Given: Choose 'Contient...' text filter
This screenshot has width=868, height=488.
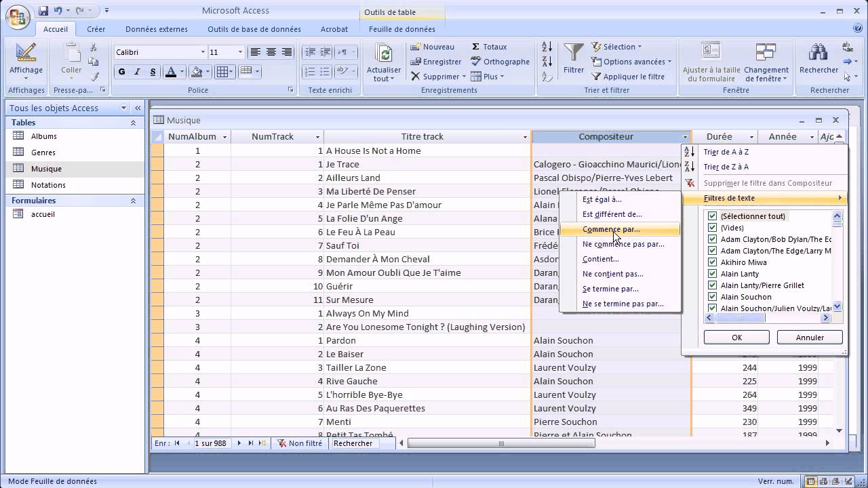Looking at the screenshot, I should point(601,259).
